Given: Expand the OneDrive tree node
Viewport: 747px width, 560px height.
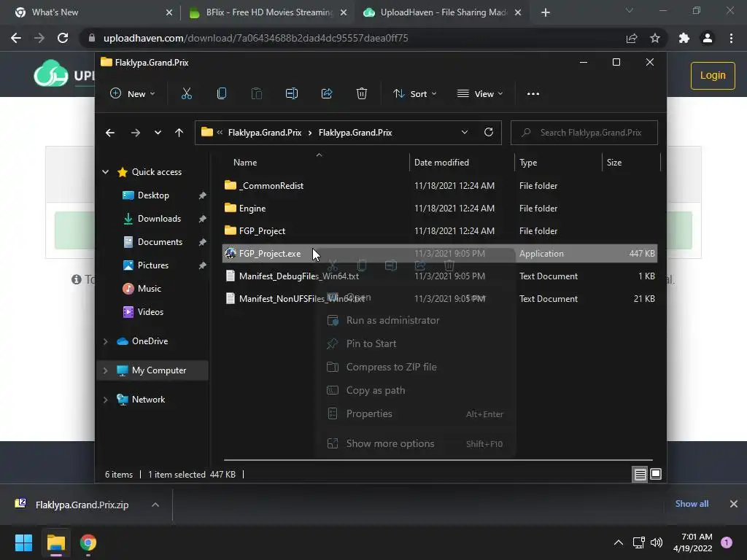Looking at the screenshot, I should tap(105, 341).
